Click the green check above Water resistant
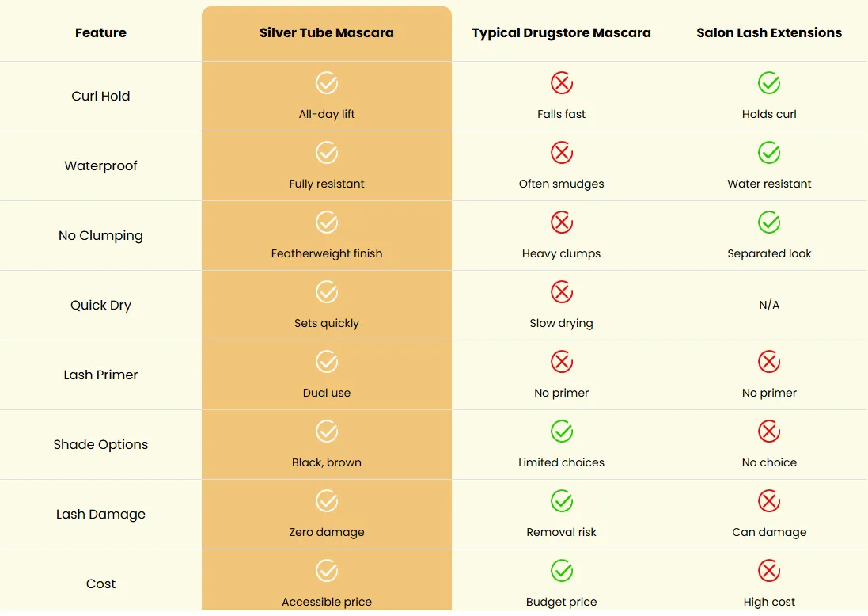Image resolution: width=868 pixels, height=616 pixels. (769, 153)
